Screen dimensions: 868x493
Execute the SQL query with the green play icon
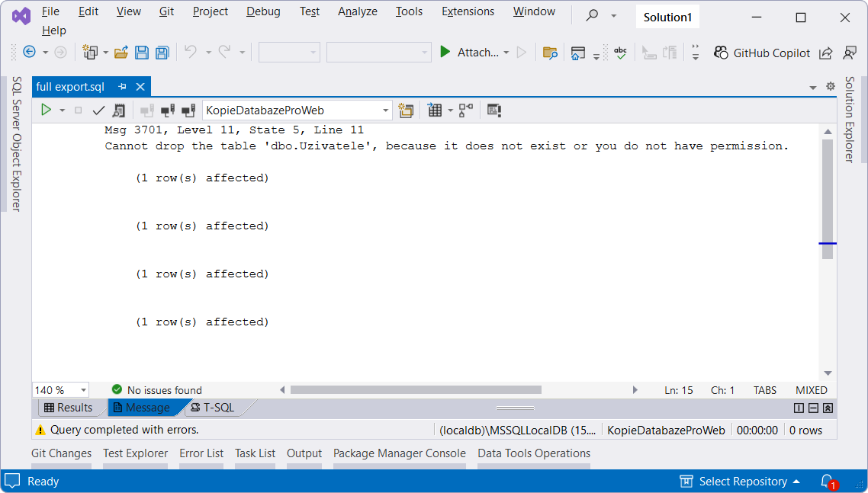tap(47, 110)
